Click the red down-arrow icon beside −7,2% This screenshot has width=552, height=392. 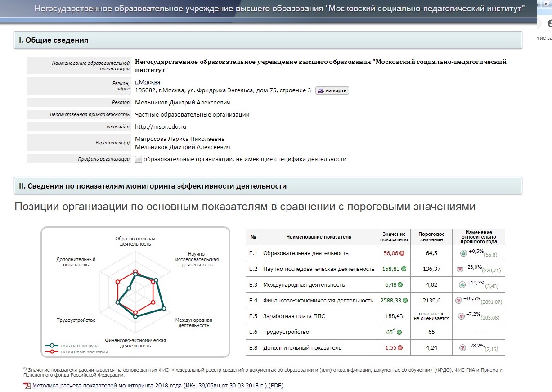(461, 316)
